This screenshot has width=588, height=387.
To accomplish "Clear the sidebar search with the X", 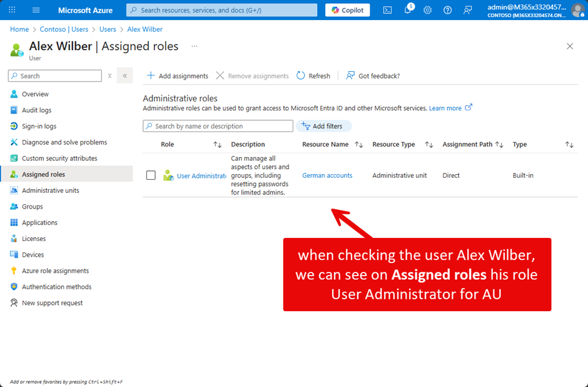I will [x=109, y=76].
